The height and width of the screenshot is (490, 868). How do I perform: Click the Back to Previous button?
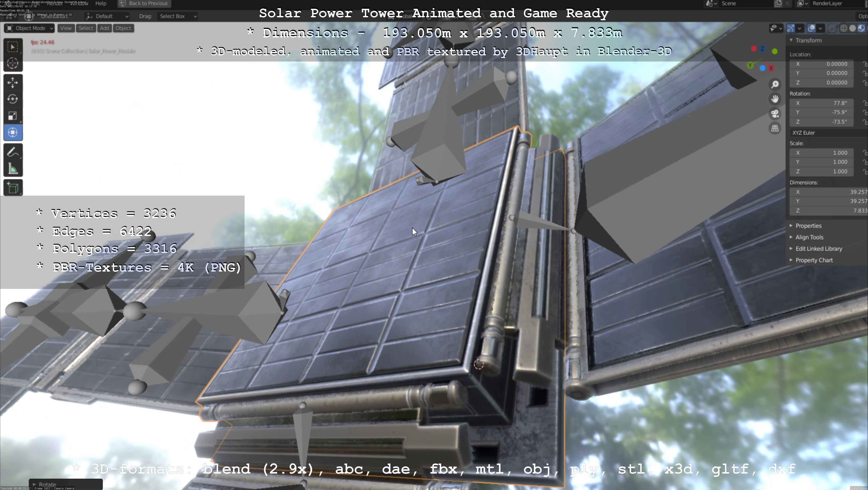tap(144, 3)
